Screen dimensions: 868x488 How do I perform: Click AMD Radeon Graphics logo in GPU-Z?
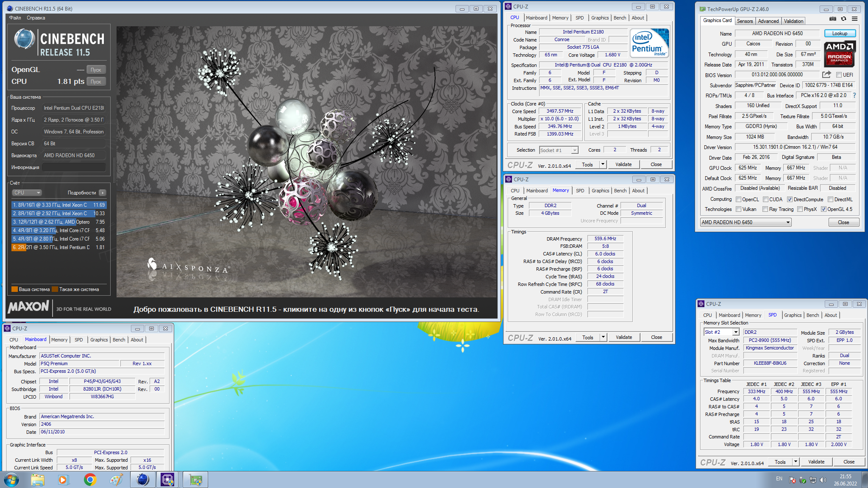coord(839,54)
